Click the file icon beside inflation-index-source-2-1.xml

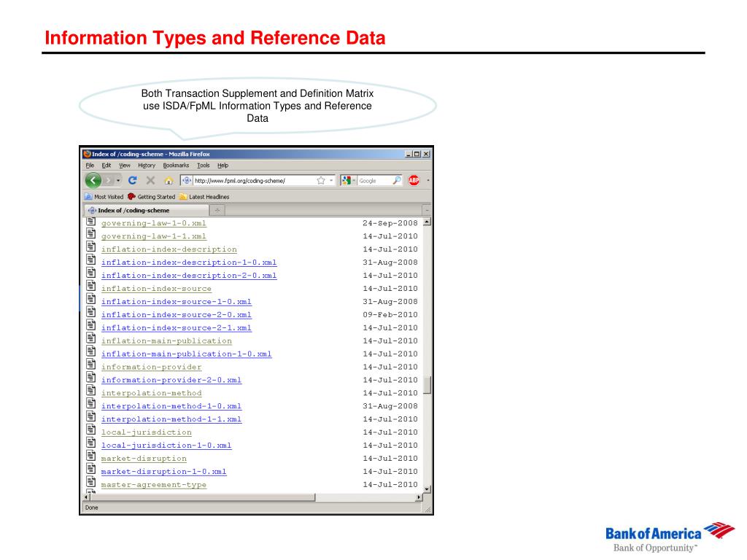click(x=91, y=325)
